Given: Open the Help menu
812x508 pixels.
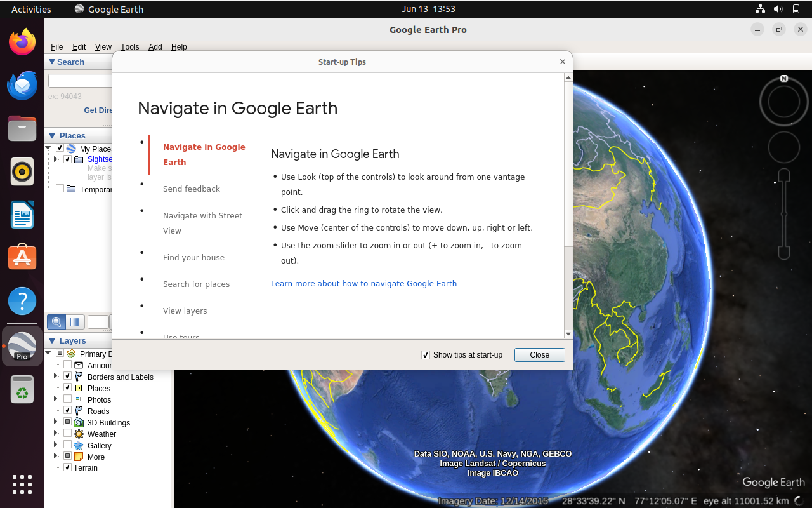Looking at the screenshot, I should coord(179,47).
